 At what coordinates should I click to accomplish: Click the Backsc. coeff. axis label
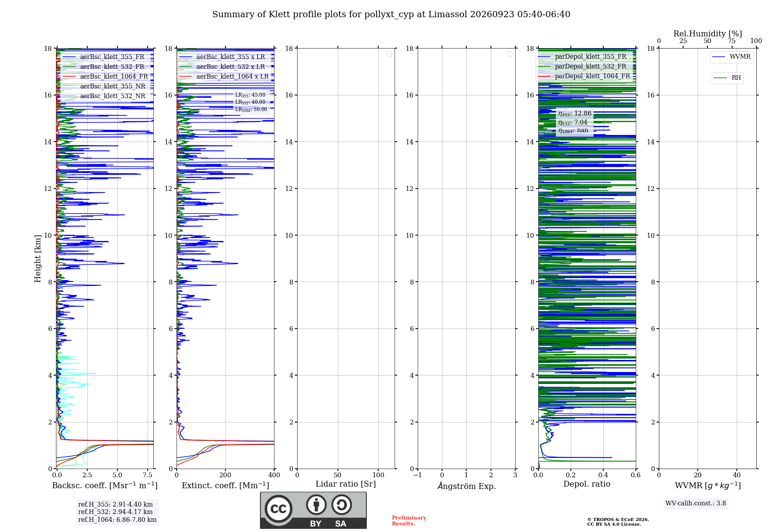pyautogui.click(x=105, y=485)
